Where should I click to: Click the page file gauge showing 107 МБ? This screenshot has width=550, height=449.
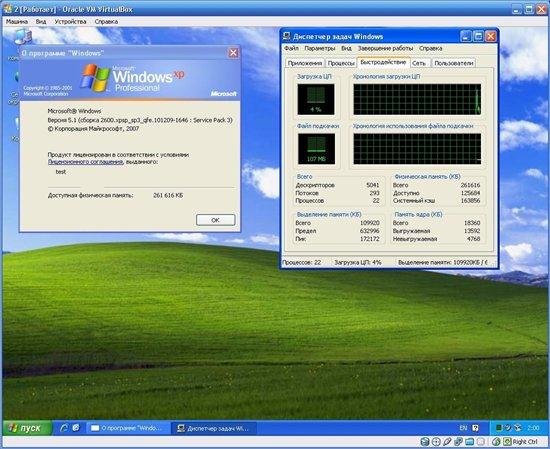tap(316, 149)
